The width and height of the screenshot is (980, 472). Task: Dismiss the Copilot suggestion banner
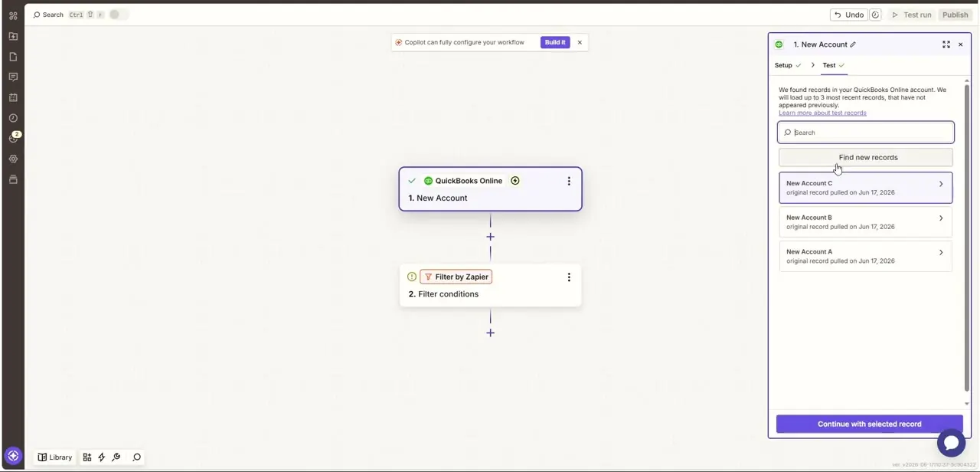click(x=580, y=42)
